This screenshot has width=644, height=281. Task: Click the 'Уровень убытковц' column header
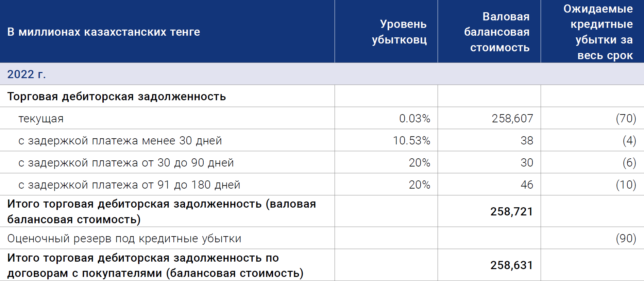tap(399, 32)
